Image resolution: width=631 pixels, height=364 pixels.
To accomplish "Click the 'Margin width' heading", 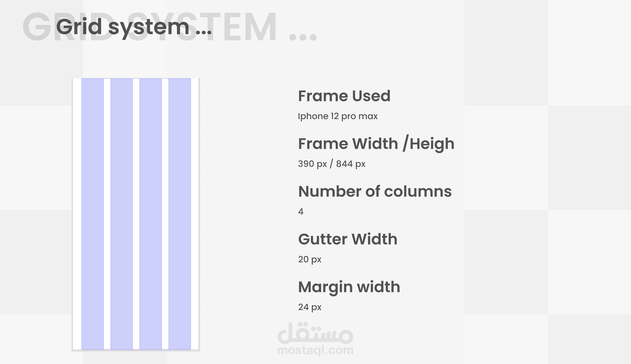I will [x=349, y=287].
